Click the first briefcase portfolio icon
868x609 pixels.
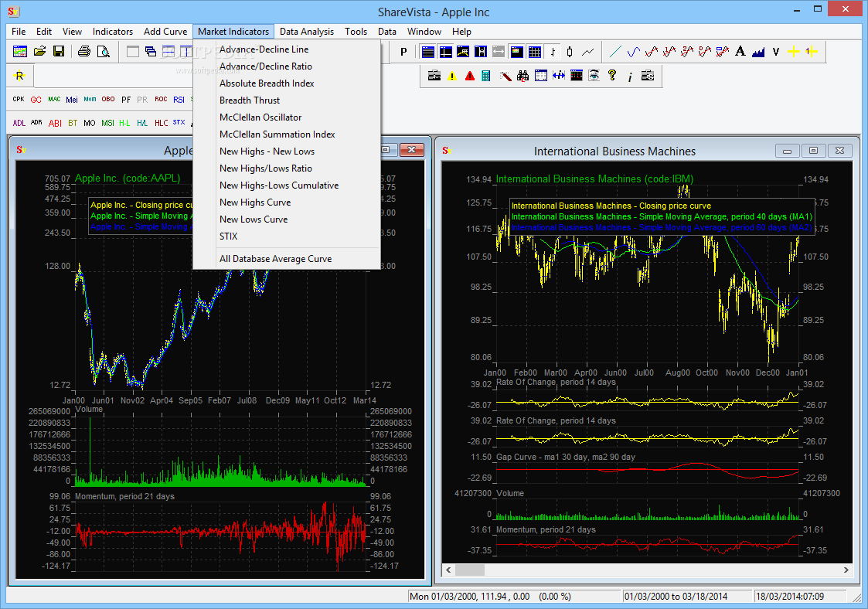pos(434,76)
